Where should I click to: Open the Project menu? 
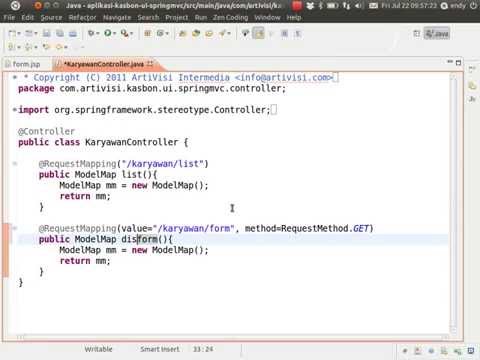(x=177, y=17)
